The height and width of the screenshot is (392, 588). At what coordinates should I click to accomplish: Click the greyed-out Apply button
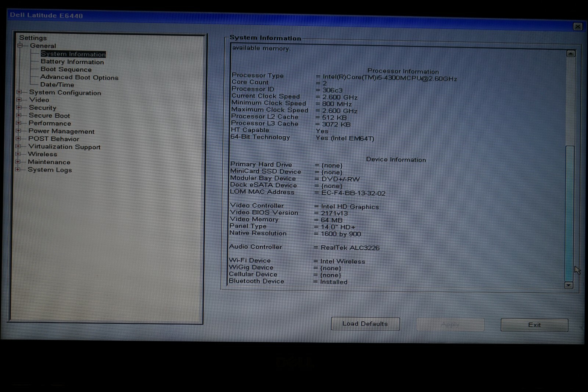[450, 324]
